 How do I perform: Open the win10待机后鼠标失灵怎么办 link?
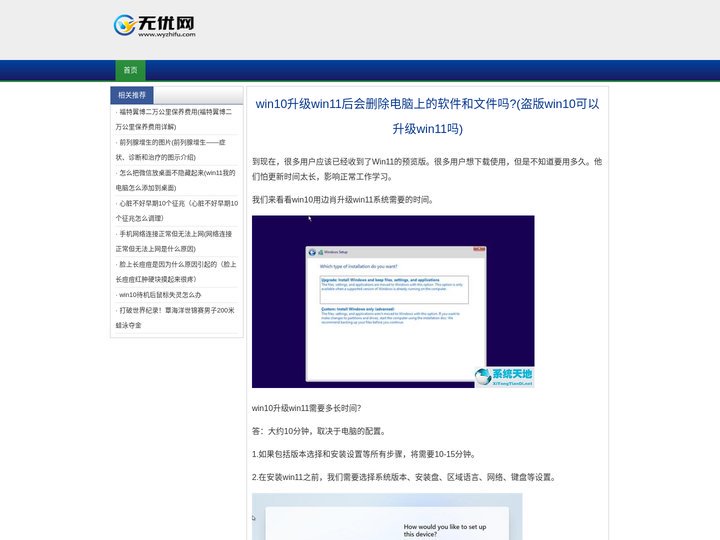pos(158,295)
